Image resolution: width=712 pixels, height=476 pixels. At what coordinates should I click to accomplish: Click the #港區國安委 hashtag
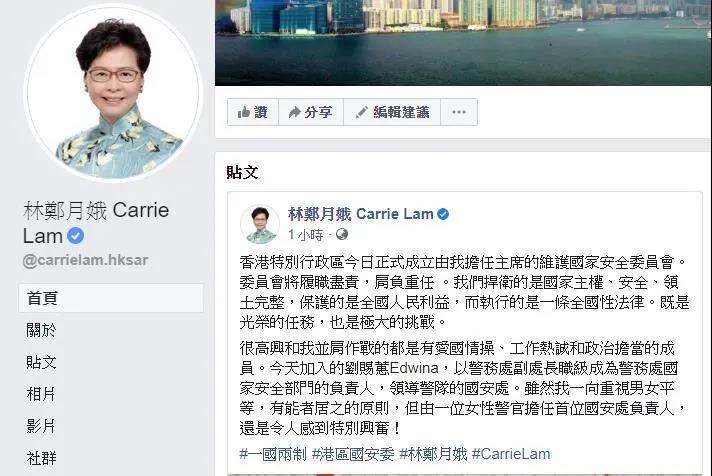[353, 454]
